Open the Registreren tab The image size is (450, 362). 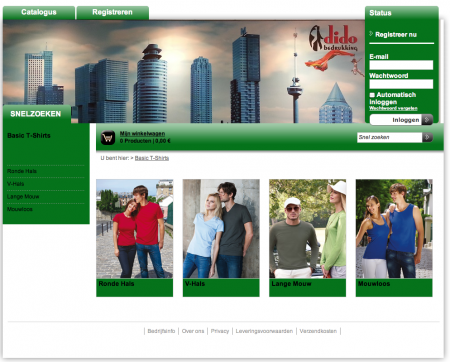coord(112,13)
